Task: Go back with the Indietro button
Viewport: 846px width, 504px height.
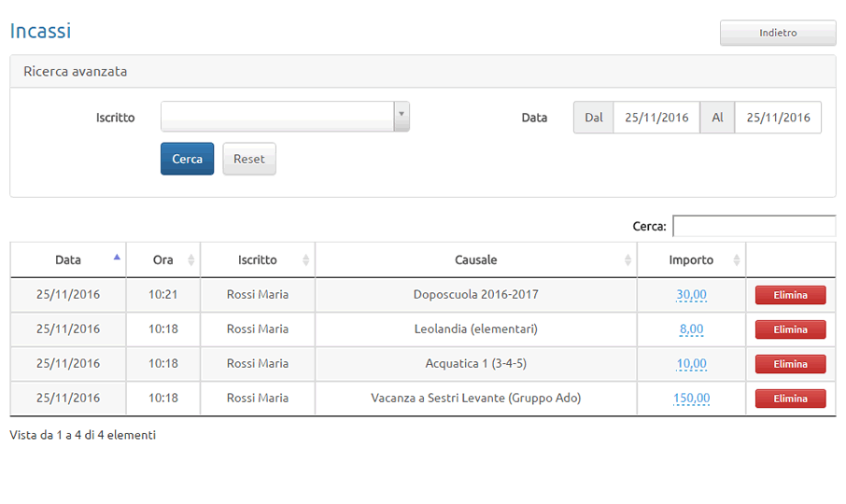Action: click(778, 33)
